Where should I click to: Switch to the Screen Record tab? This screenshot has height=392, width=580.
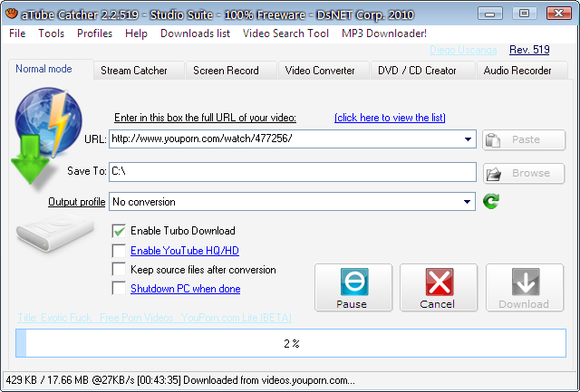pos(231,71)
